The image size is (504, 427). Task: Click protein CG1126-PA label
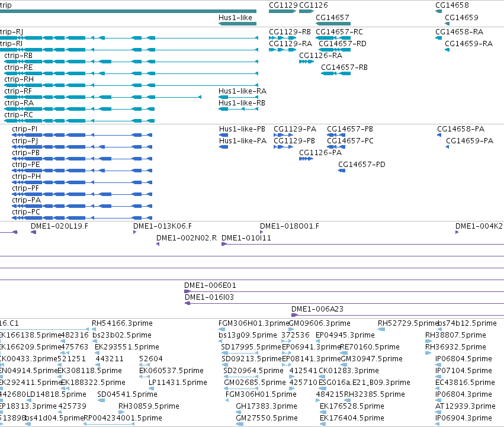coord(320,153)
